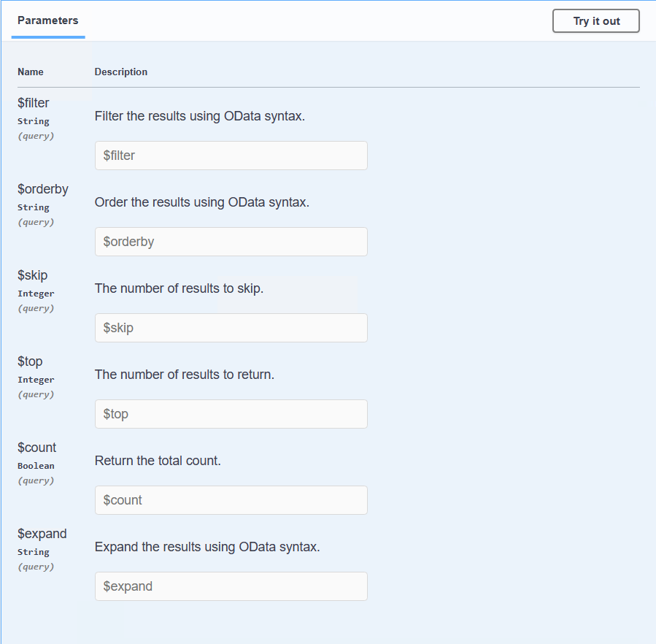Focus the $skip input field

[231, 328]
